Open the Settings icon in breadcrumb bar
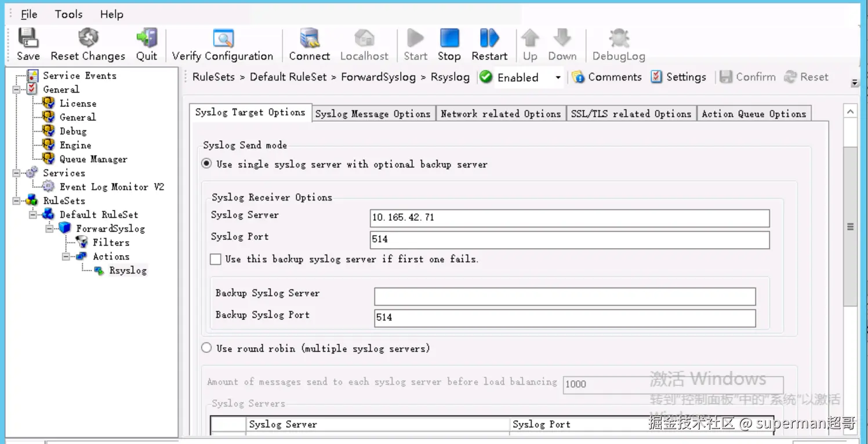 (x=656, y=77)
